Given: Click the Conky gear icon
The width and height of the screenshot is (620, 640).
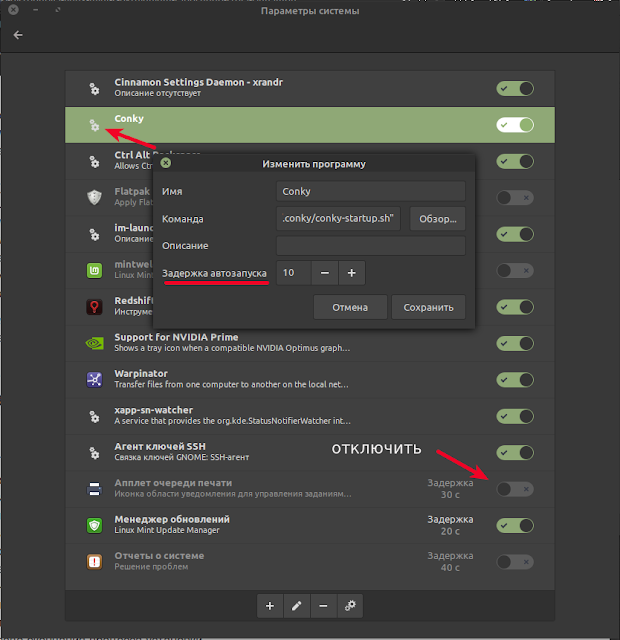Looking at the screenshot, I should 94,125.
